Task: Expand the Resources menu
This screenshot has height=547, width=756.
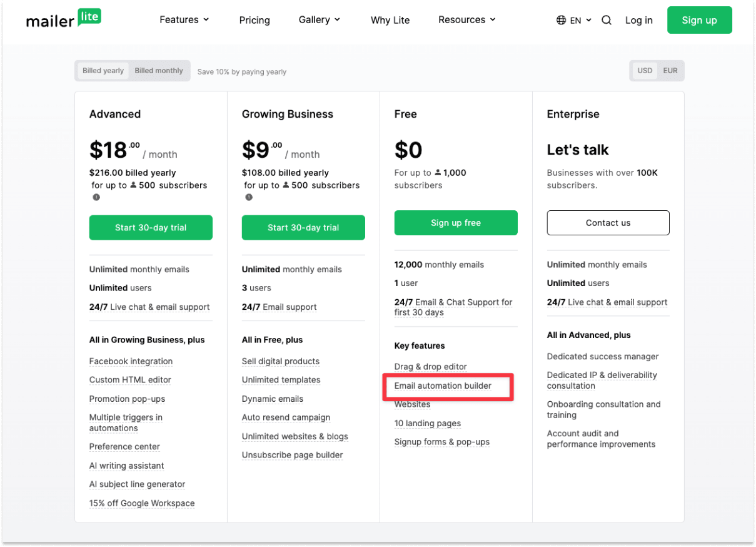Action: pyautogui.click(x=466, y=19)
